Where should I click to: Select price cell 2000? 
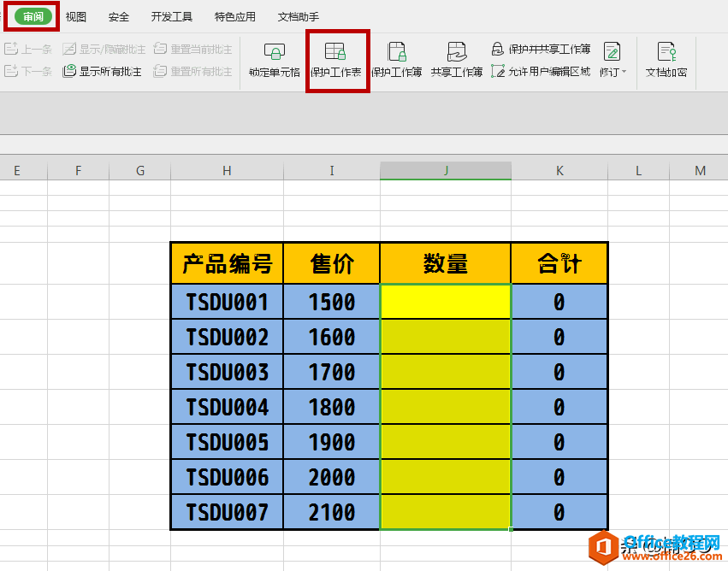click(332, 477)
